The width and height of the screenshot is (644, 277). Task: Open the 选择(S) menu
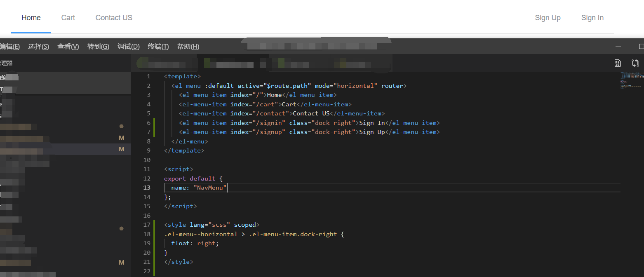38,47
